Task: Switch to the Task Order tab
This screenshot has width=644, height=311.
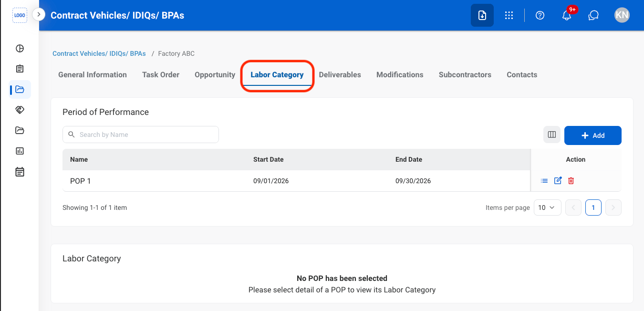Action: coord(161,75)
